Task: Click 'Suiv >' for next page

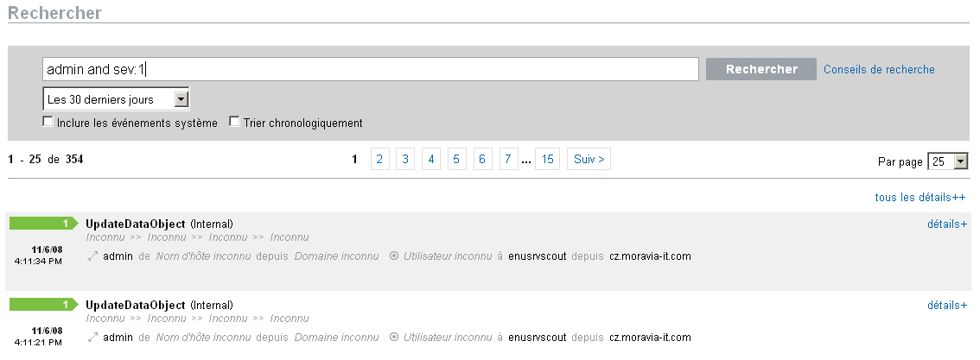Action: click(x=589, y=160)
